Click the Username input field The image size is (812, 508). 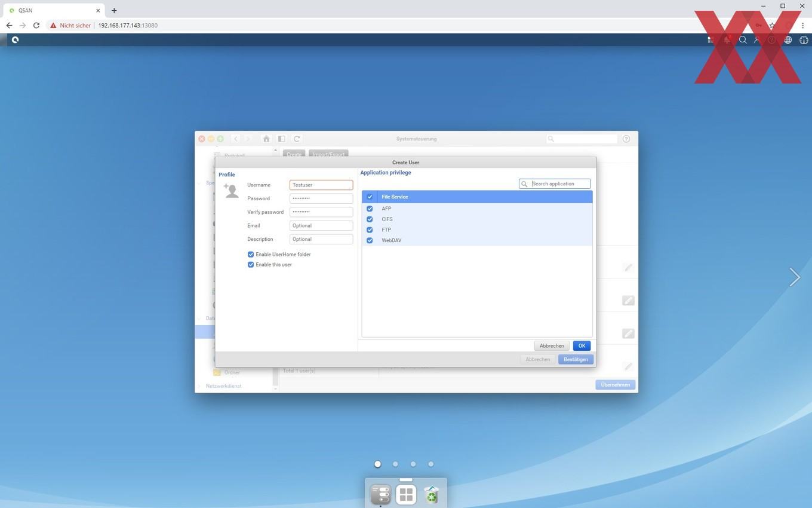pyautogui.click(x=321, y=185)
